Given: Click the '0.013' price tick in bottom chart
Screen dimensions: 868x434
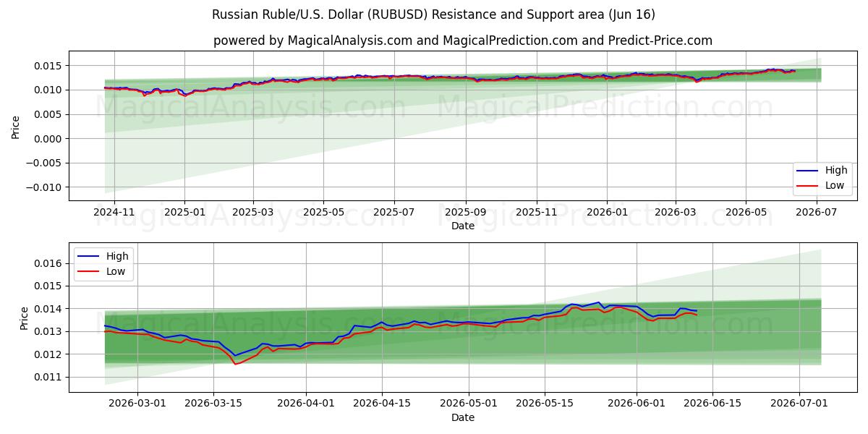Looking at the screenshot, I should point(48,331).
